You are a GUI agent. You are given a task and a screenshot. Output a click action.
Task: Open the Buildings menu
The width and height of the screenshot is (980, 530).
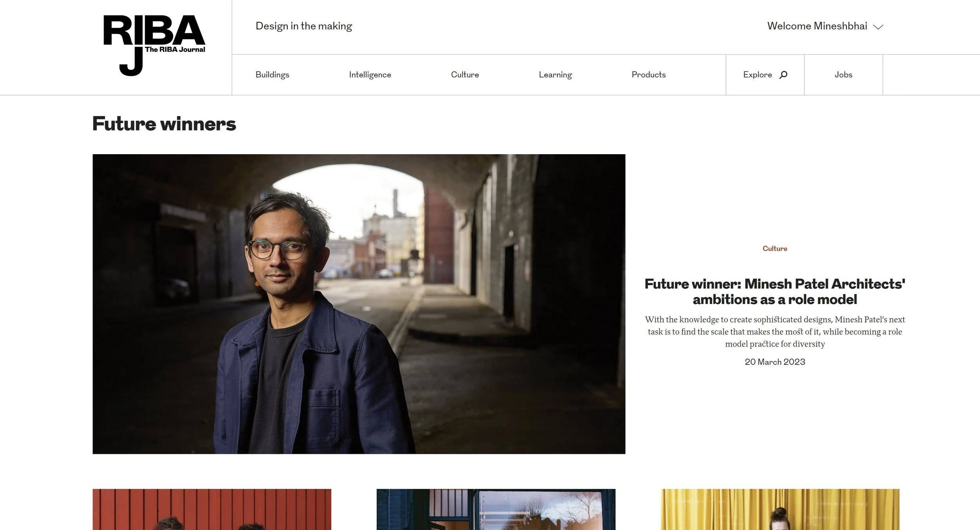coord(272,75)
